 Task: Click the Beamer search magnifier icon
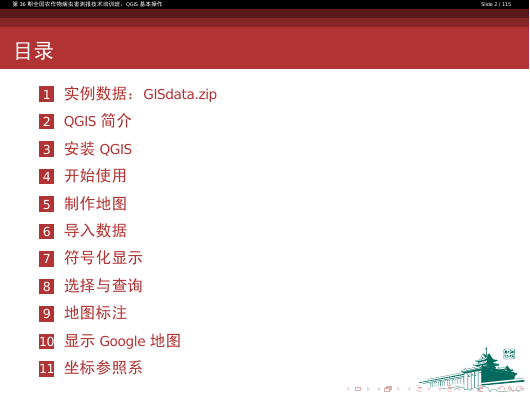(x=510, y=389)
